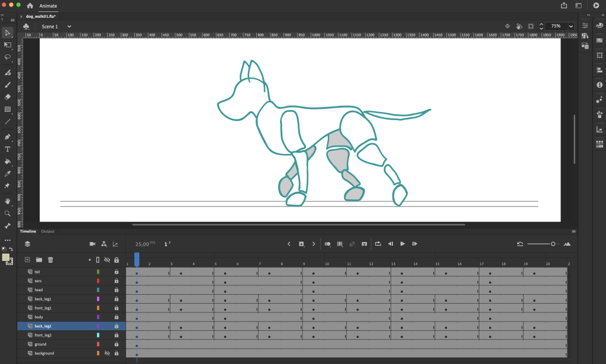The width and height of the screenshot is (606, 364).
Task: Pick the Text tool in the toolbar
Action: 8,149
